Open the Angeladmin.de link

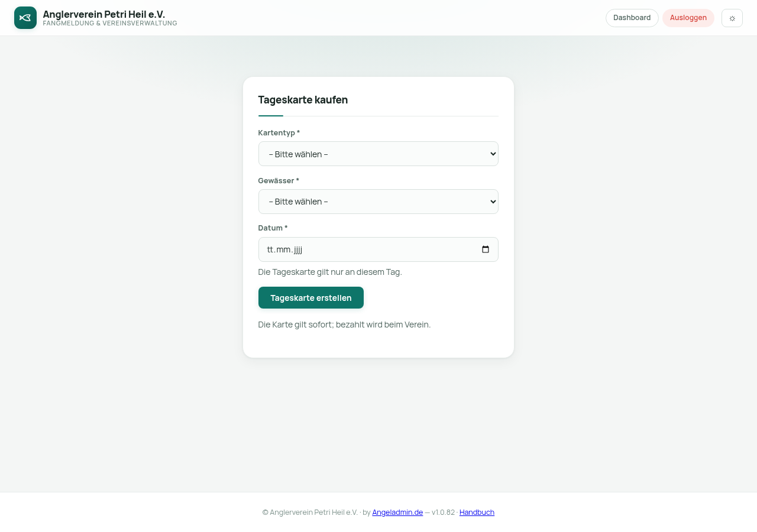tap(397, 512)
